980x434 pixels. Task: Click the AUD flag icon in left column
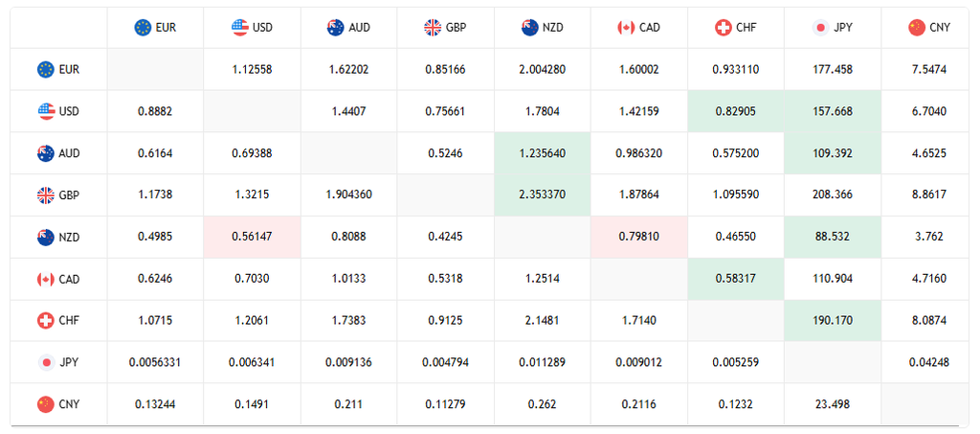click(x=46, y=153)
